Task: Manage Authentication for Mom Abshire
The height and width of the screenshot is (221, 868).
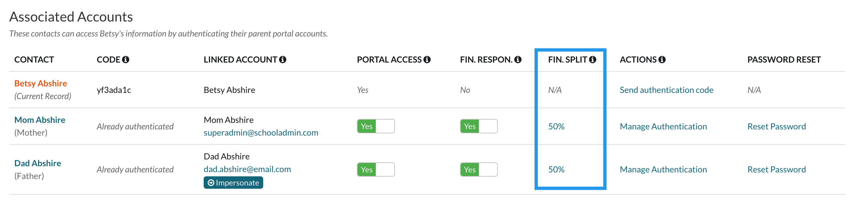Action: [663, 126]
